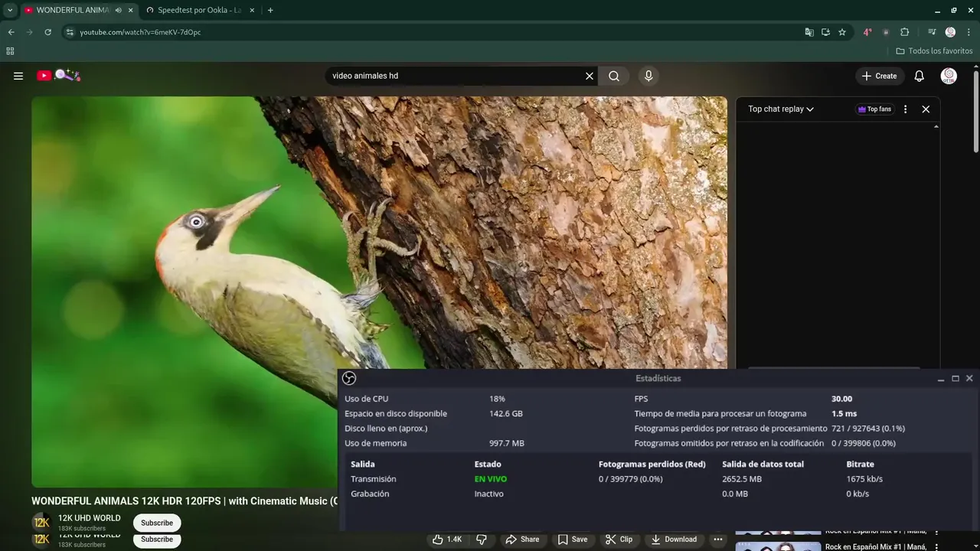Open YouTube notifications bell

pyautogui.click(x=920, y=76)
